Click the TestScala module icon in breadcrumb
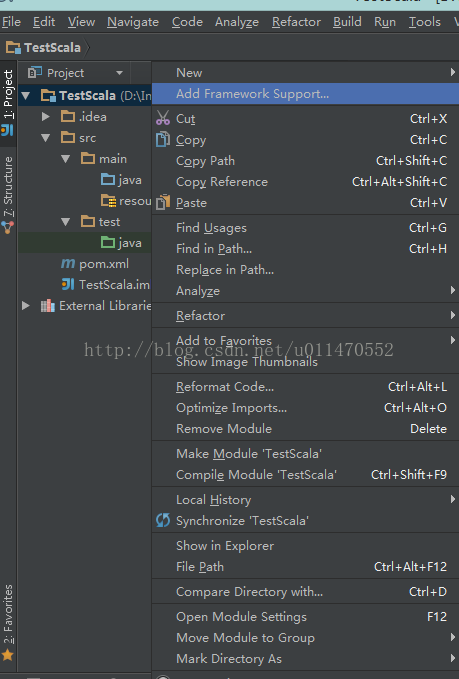459x679 pixels. coord(13,47)
